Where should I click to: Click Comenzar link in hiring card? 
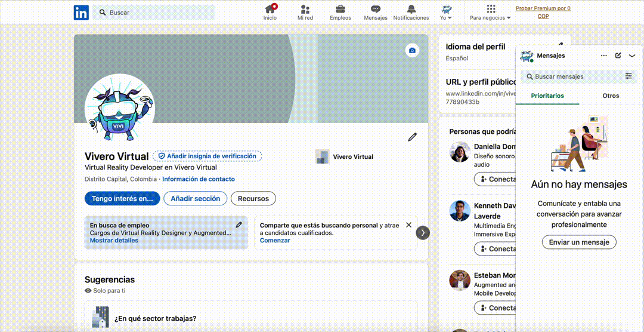click(275, 240)
